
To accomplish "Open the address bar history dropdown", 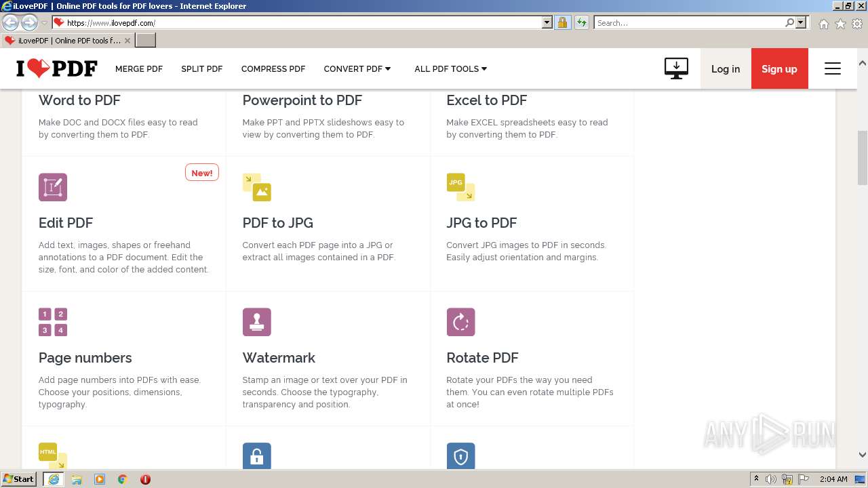I will 547,22.
